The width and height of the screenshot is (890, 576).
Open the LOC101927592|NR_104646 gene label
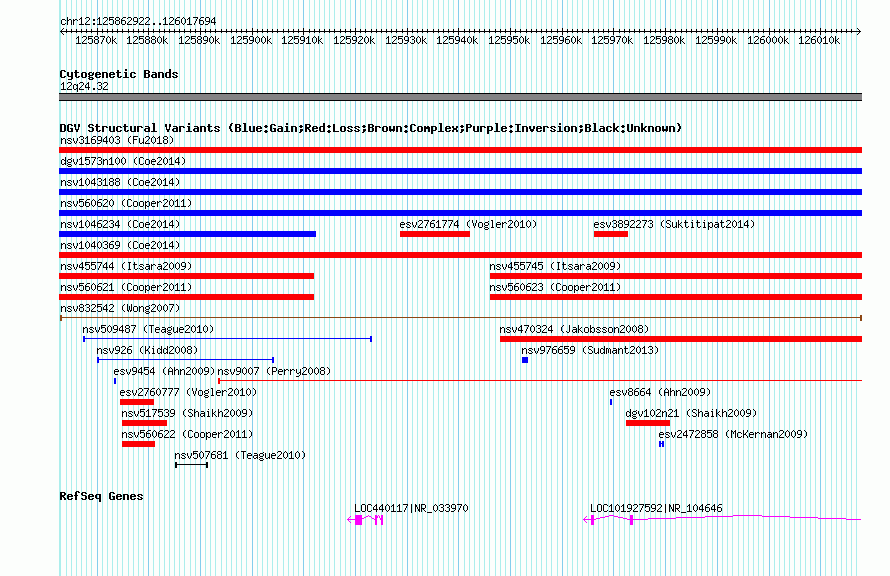coord(656,508)
